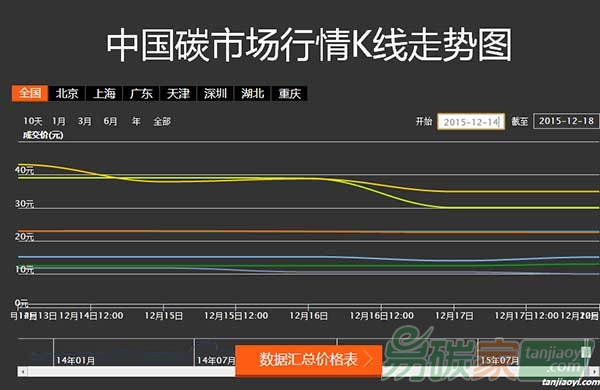Viewport: 600px width, 390px height.
Task: Click the timeline scrollbar right arrow
Action: click(x=594, y=371)
